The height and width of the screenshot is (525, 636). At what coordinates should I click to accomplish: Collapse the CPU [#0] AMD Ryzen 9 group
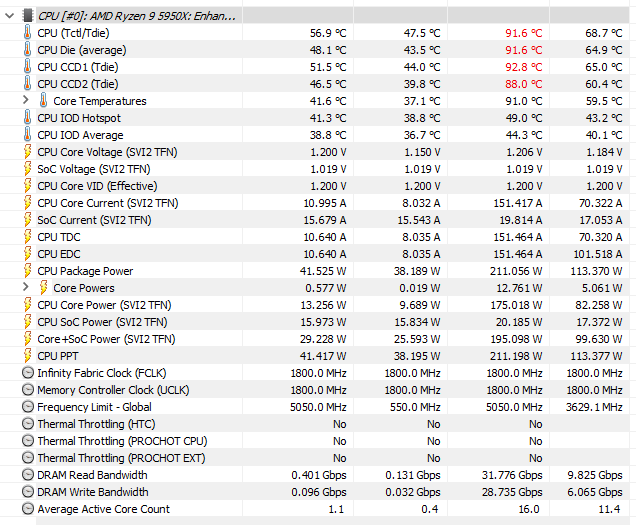tap(9, 16)
